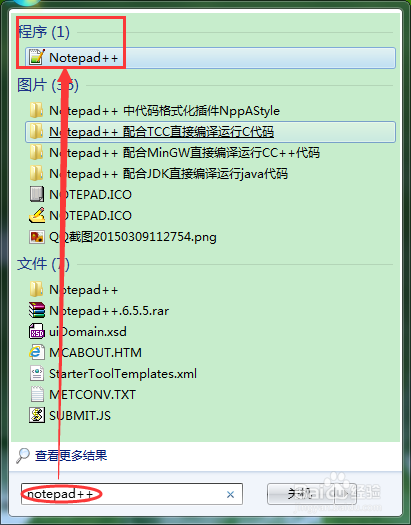This screenshot has width=411, height=525.
Task: Open the MCABOUT.HTM Internet Explorer icon
Action: (x=36, y=352)
